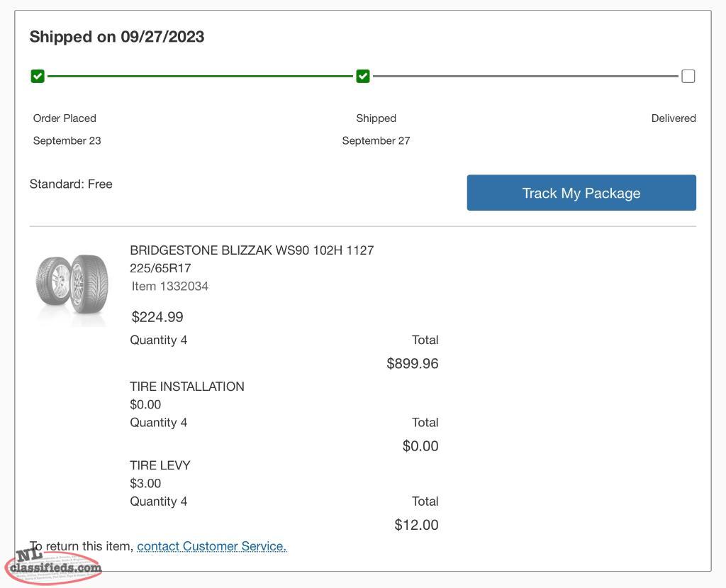Open the contact Customer Service link
The image size is (726, 588).
coord(211,546)
